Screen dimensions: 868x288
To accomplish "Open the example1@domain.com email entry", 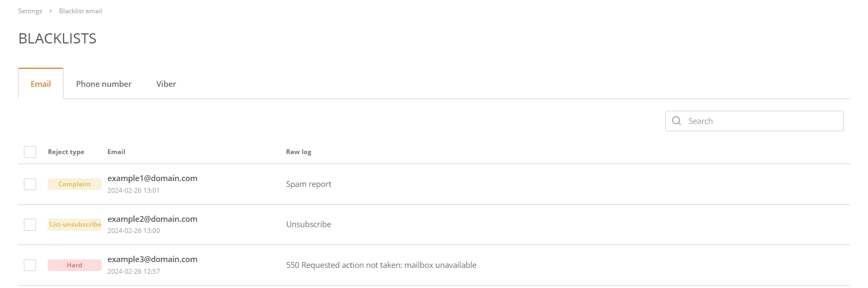I will [x=152, y=178].
